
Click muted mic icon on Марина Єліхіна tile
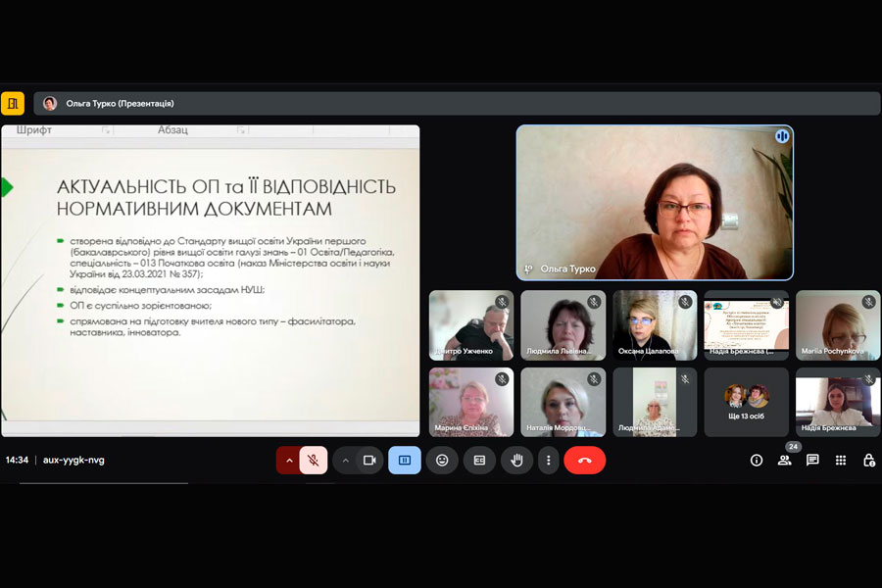pos(502,379)
